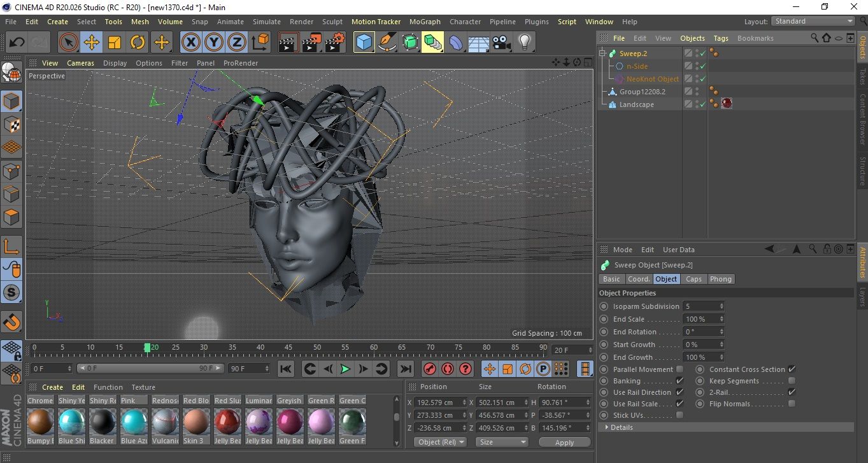Activate the Scale tool
The image size is (868, 463).
click(115, 43)
